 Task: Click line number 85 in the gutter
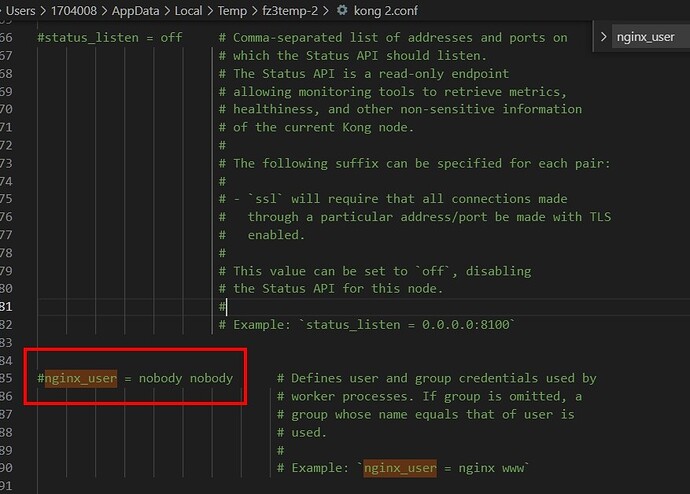[x=6, y=378]
